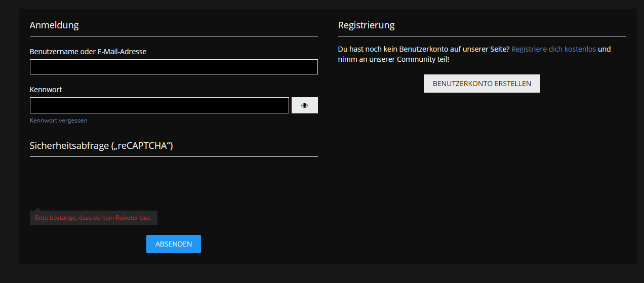This screenshot has width=644, height=283.
Task: Select the Registrierung heading
Action: (x=366, y=25)
